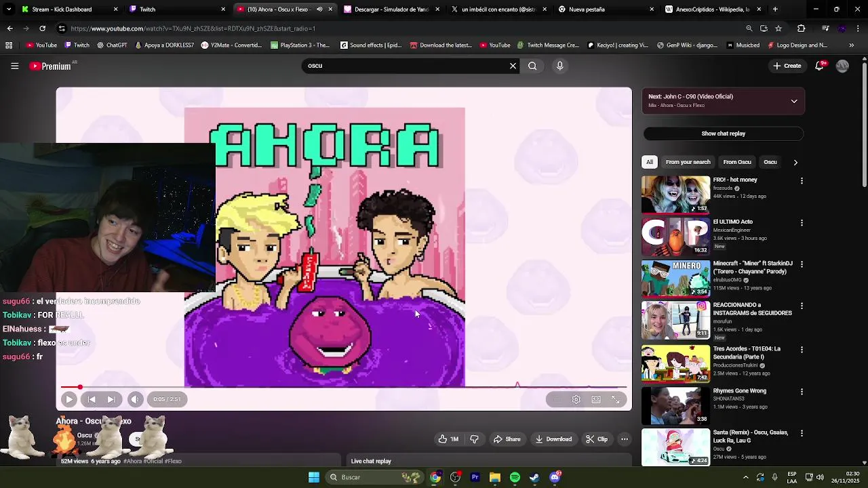Play the Ahora video
868x488 pixels.
68,399
